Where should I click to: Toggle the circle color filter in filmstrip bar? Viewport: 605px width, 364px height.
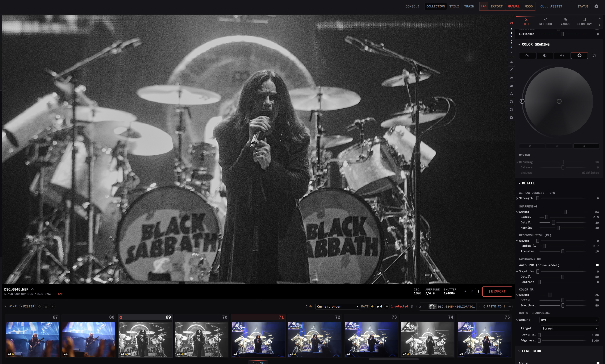click(x=40, y=307)
